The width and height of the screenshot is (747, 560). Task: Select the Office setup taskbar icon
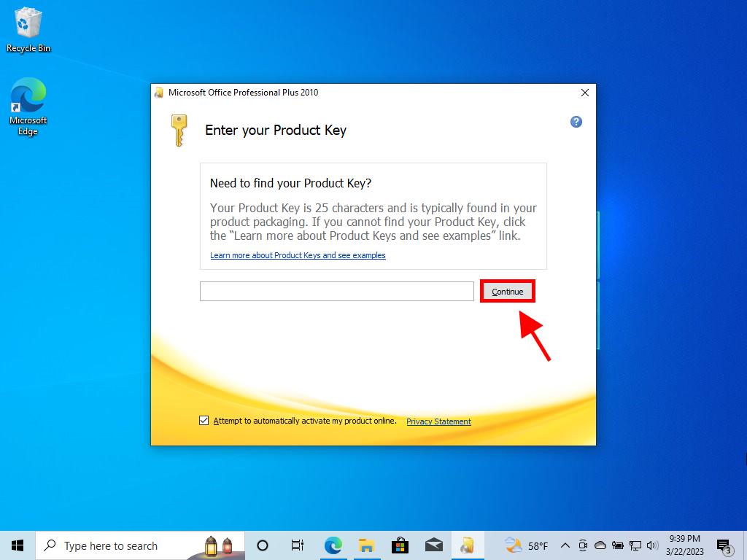point(467,545)
